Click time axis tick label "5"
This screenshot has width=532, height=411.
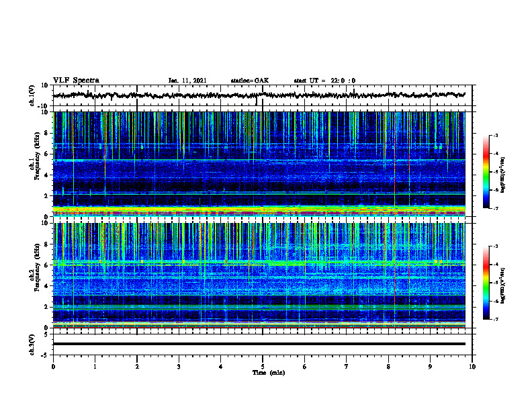click(263, 367)
